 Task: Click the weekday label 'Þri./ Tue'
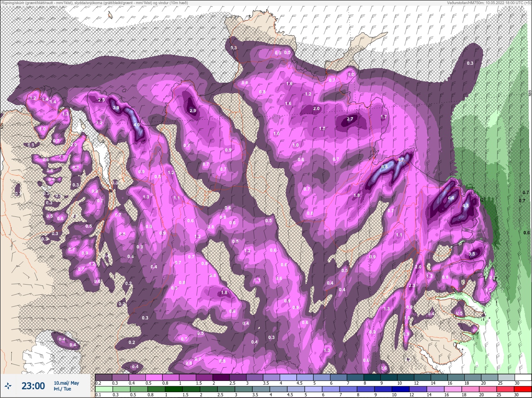tap(62, 389)
